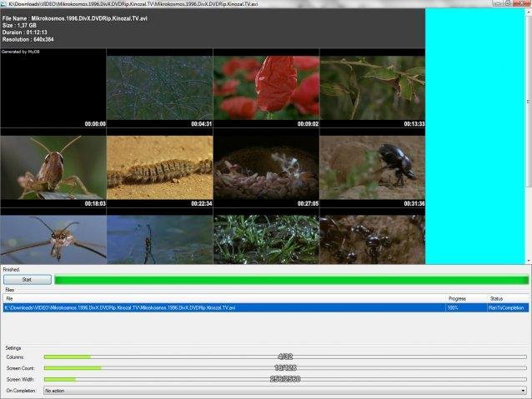Viewport: 532px width, 399px height.
Task: Click the Status column header
Action: pos(508,299)
